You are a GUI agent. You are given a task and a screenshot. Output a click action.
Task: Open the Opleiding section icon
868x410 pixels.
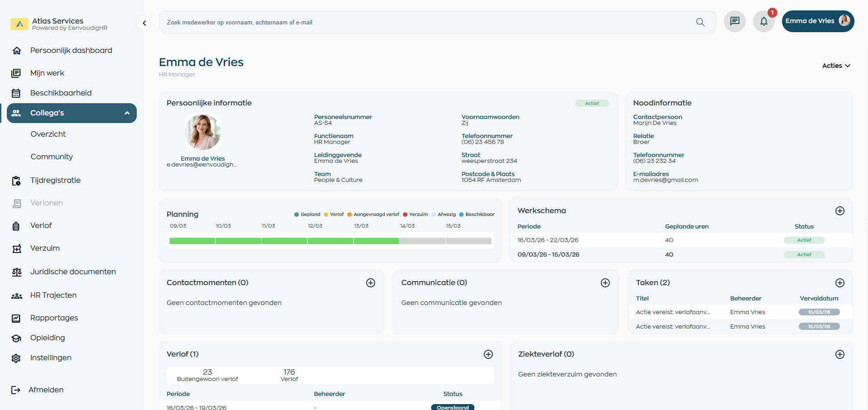[16, 338]
